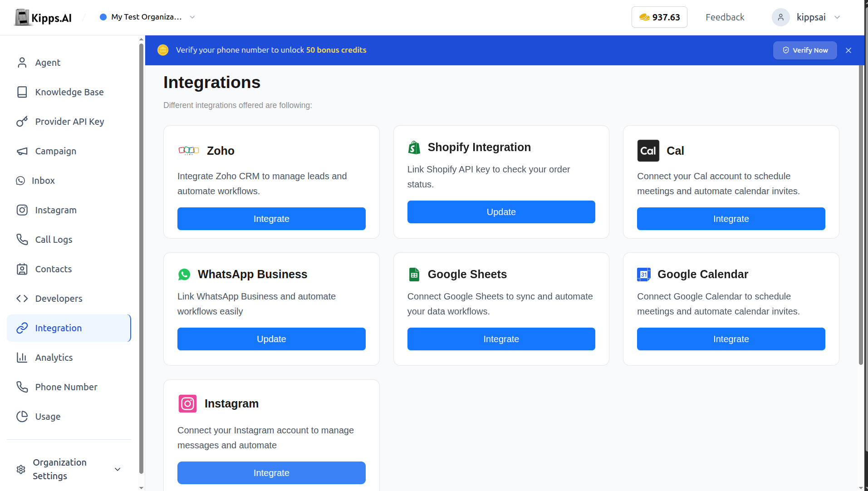868x491 pixels.
Task: Click the Shopify bag logo icon
Action: pos(414,147)
